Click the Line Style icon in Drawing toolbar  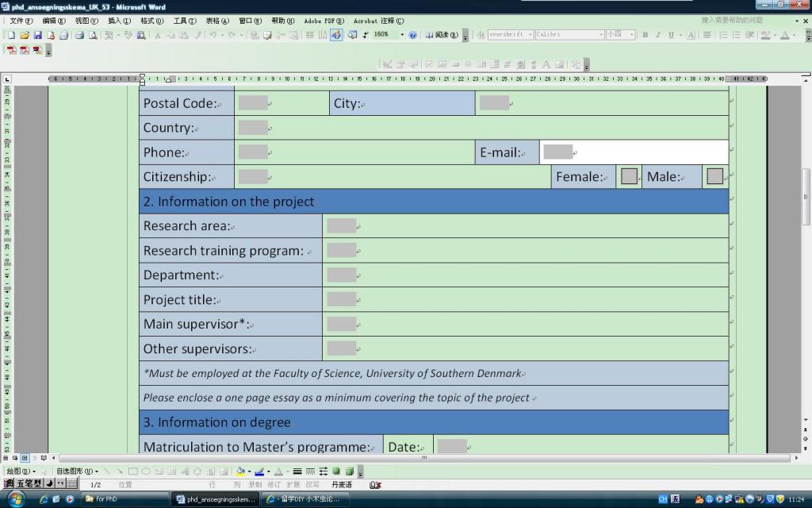tap(297, 471)
